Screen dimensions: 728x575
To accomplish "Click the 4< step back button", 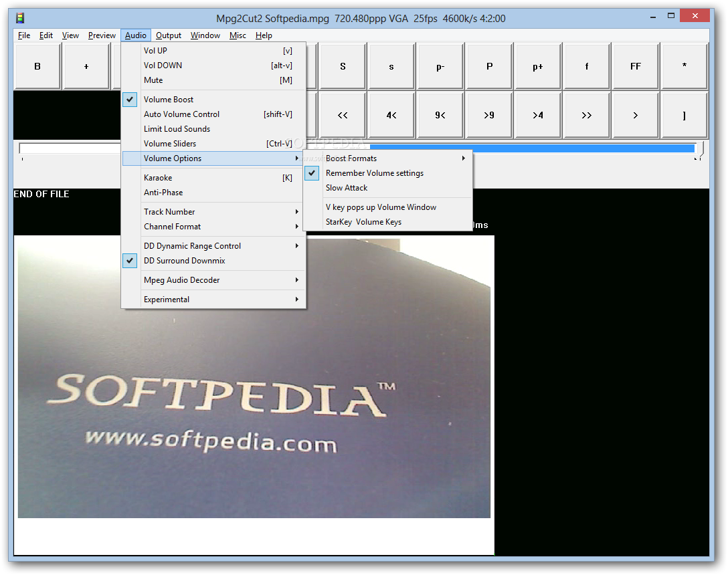I will tap(391, 115).
